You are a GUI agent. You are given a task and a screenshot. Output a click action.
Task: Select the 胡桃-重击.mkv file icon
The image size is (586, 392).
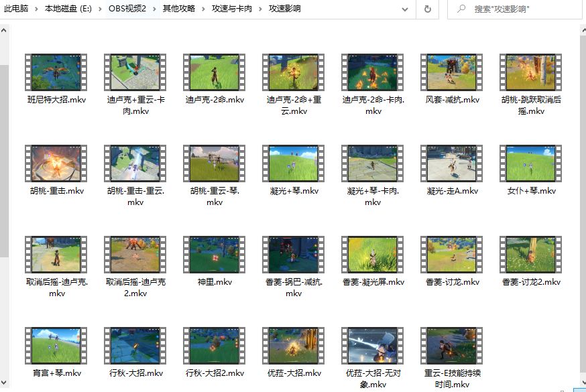point(56,164)
